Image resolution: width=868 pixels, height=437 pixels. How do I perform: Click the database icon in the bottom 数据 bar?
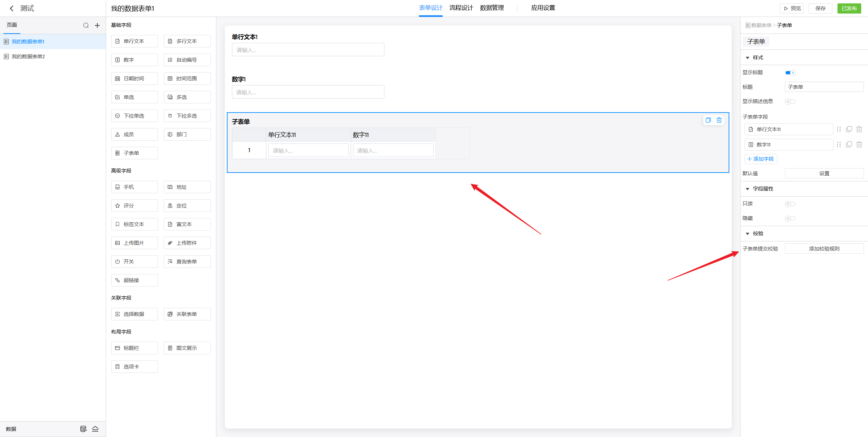pos(83,429)
